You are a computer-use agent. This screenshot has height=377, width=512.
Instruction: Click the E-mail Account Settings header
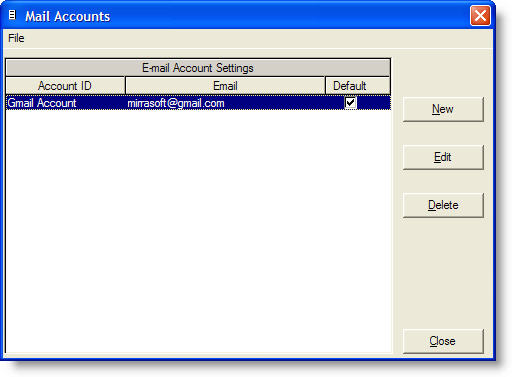tap(198, 68)
